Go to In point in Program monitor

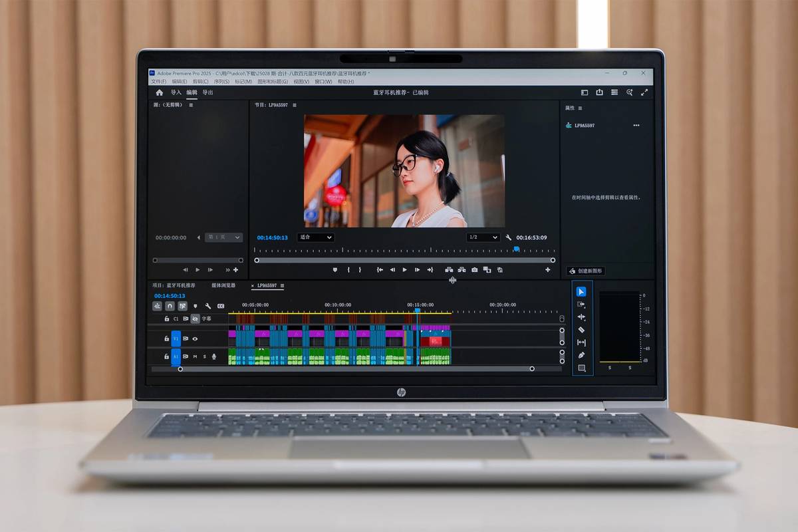(x=379, y=270)
